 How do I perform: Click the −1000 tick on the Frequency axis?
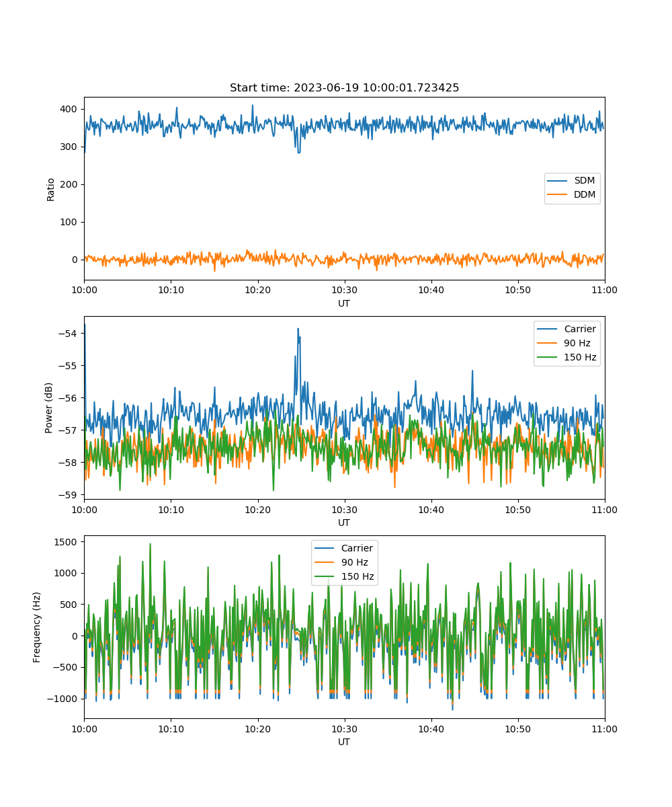pyautogui.click(x=63, y=699)
